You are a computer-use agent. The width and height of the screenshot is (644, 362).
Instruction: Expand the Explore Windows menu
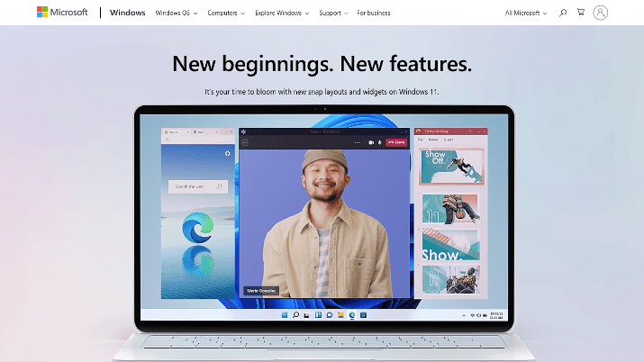click(x=282, y=14)
